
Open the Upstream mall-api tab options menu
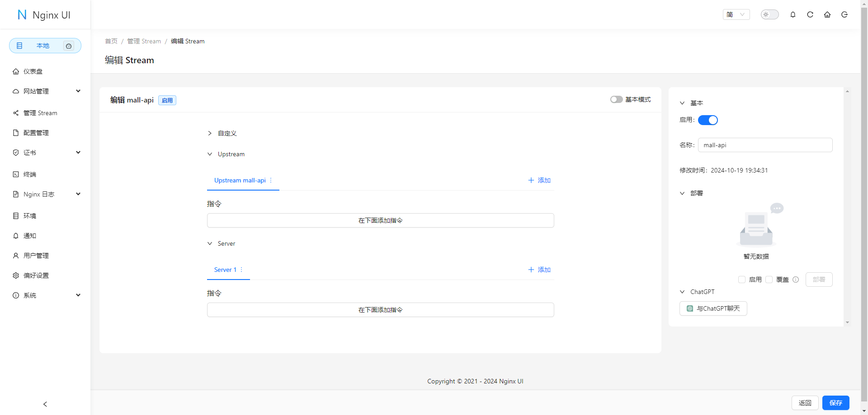pos(271,180)
